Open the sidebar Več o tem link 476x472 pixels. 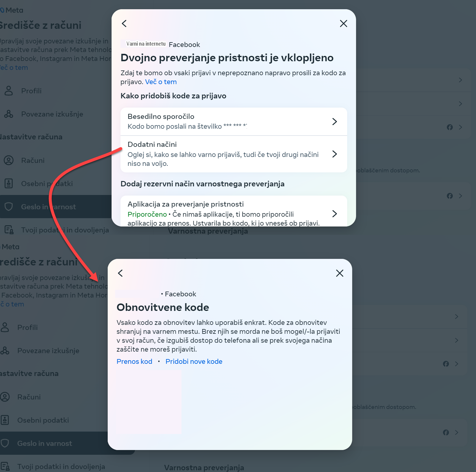14,67
